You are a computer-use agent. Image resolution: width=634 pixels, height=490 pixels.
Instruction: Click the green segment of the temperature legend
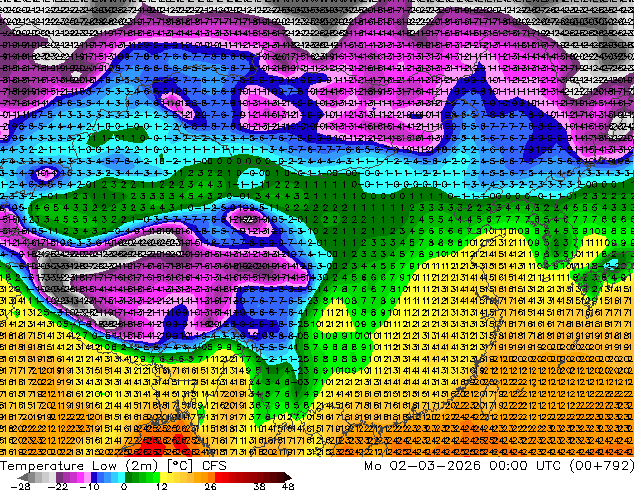point(142,477)
